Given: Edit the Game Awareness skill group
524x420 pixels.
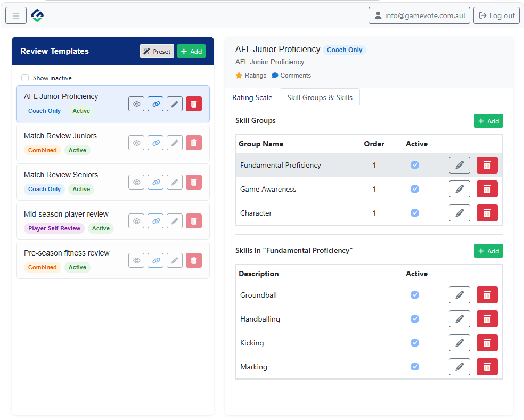Looking at the screenshot, I should click(x=459, y=189).
